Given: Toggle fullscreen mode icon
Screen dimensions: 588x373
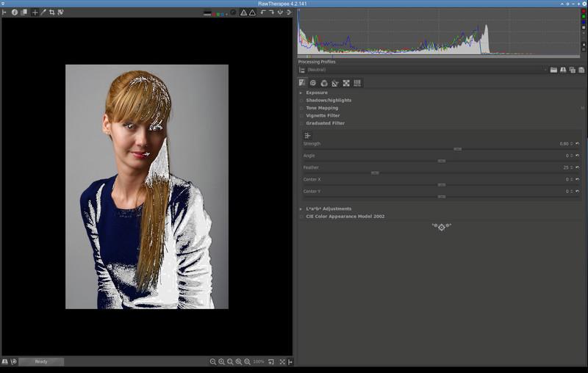Looking at the screenshot, I should click(x=282, y=362).
